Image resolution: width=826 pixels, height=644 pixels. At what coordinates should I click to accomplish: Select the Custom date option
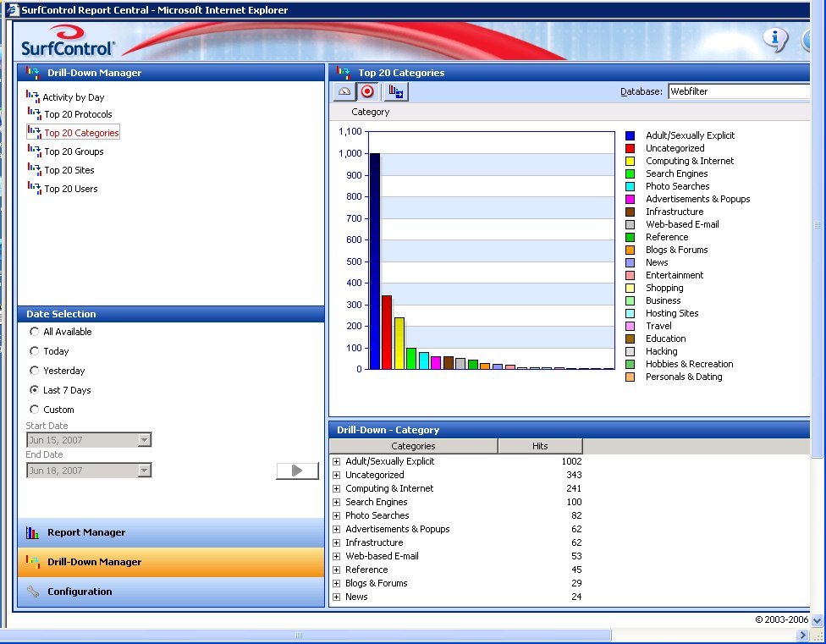(34, 409)
